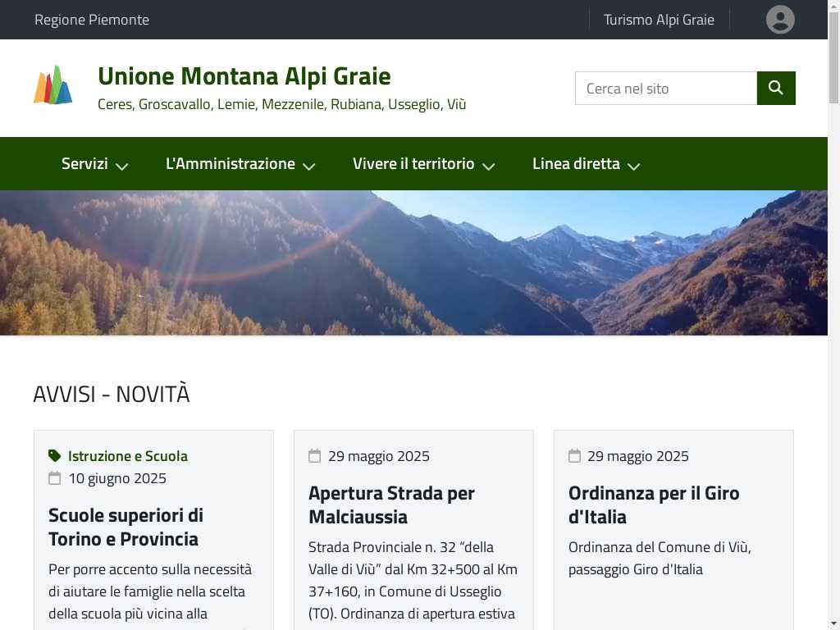840x630 pixels.
Task: Click the tag icon beside Istruzione e Scuola
Action: pos(55,456)
